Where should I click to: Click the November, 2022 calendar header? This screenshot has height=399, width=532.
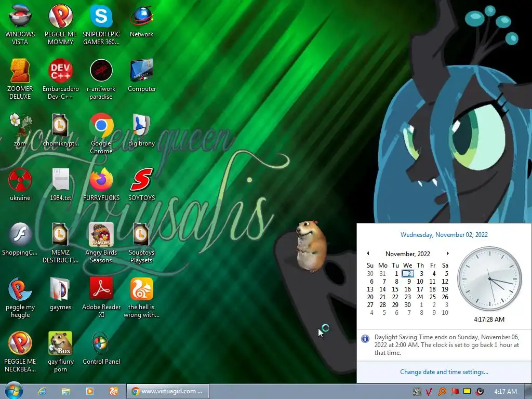coord(407,254)
